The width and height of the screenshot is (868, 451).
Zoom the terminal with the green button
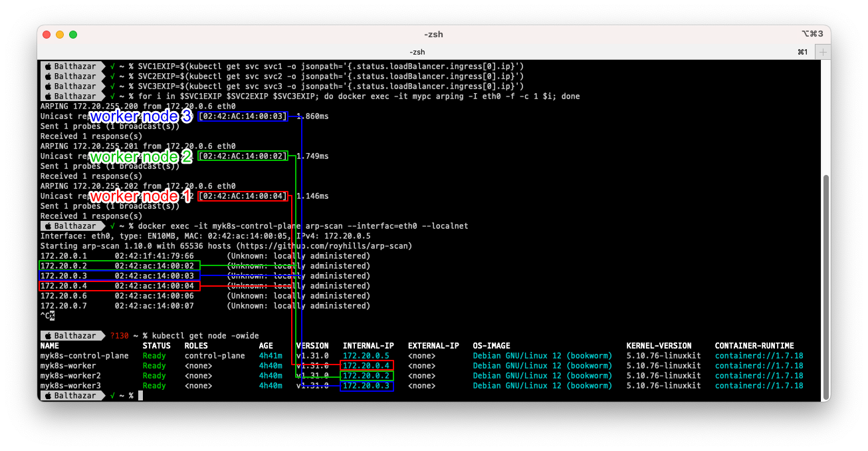click(73, 35)
